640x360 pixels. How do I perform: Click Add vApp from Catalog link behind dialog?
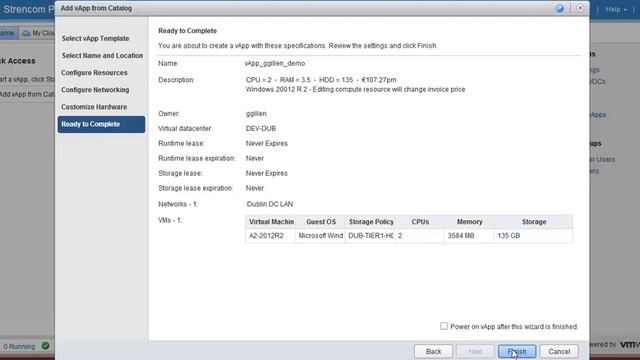(27, 94)
